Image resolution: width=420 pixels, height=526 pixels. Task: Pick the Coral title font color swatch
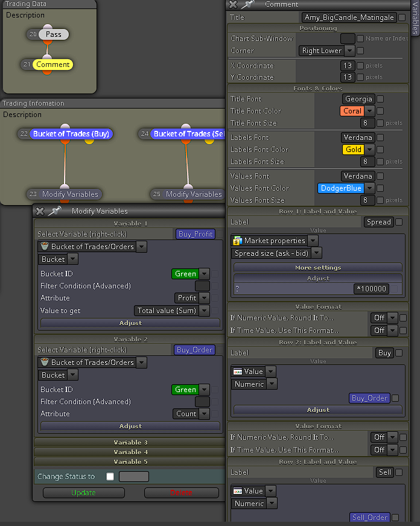(352, 111)
